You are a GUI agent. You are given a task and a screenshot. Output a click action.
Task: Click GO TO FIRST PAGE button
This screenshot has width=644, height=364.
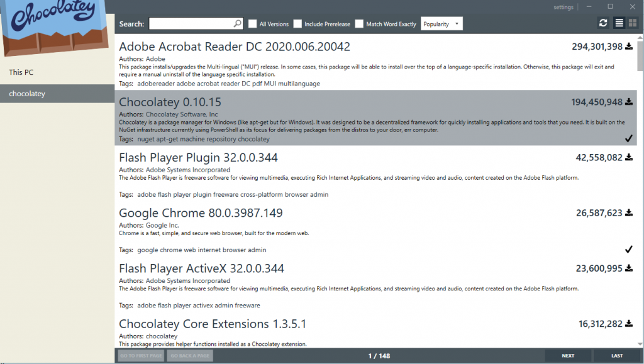point(141,356)
